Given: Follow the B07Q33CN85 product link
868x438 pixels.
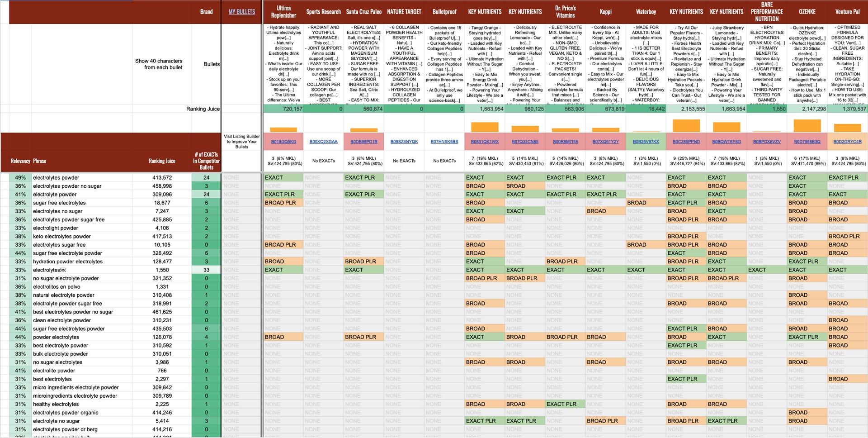Looking at the screenshot, I should pyautogui.click(x=525, y=142).
